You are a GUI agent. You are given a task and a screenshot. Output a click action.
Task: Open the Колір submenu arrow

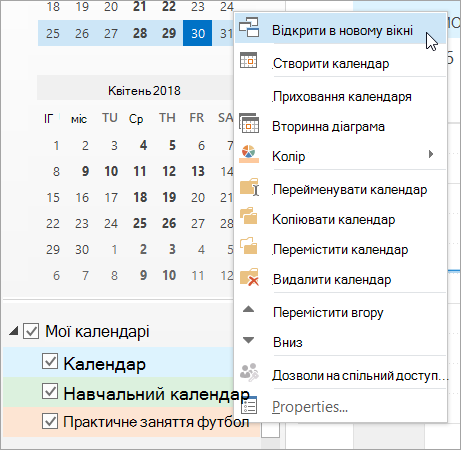point(431,154)
